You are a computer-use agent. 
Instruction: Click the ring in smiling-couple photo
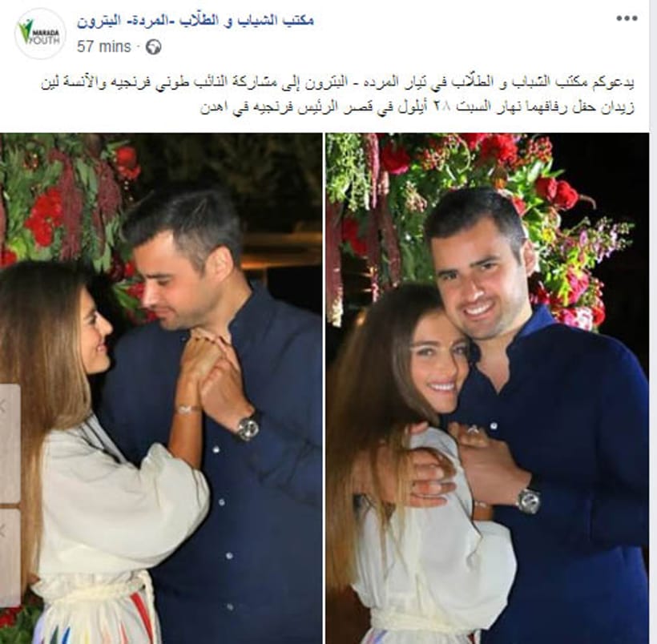tap(472, 430)
